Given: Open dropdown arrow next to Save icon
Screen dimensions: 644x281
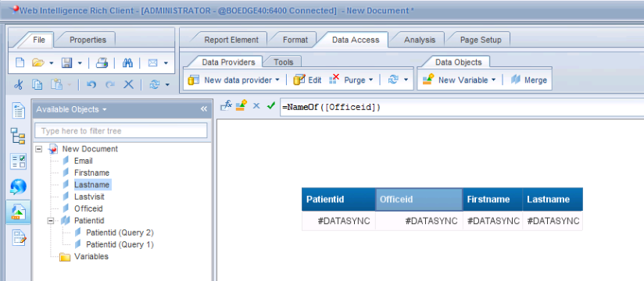Looking at the screenshot, I should (x=80, y=63).
